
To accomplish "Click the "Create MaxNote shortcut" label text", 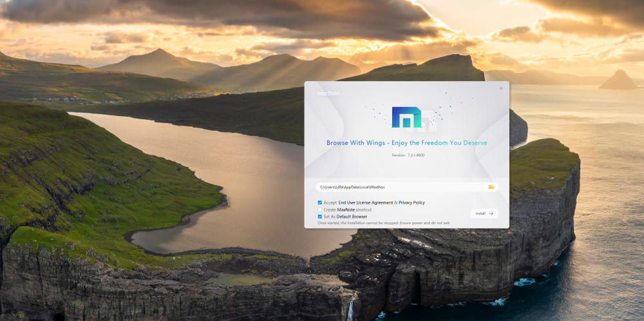I will click(348, 209).
